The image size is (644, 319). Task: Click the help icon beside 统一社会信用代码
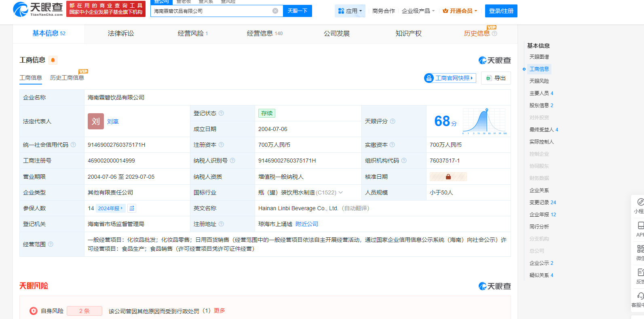[x=73, y=145]
